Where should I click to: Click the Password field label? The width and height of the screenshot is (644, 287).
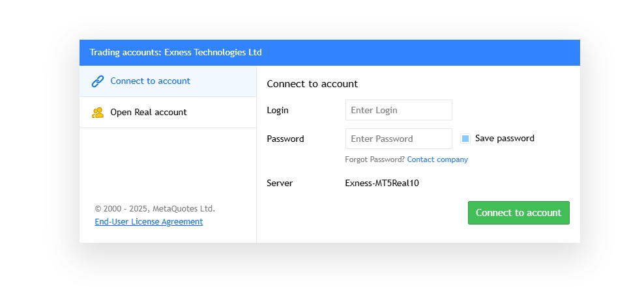(285, 139)
